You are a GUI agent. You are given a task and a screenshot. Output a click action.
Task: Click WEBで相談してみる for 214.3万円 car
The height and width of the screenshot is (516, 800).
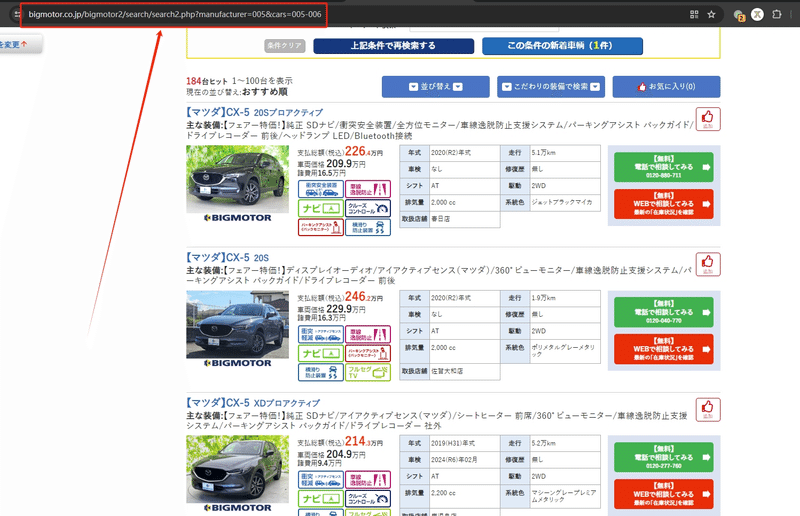tap(664, 494)
